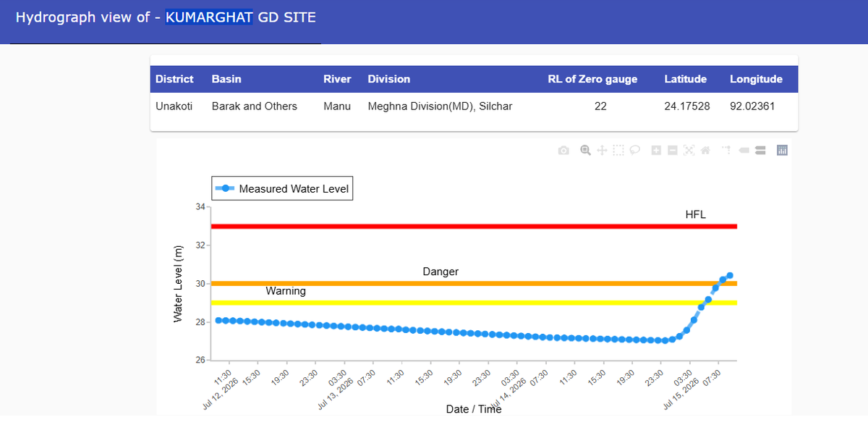Click the highest water level data point
868x425 pixels.
coord(730,275)
